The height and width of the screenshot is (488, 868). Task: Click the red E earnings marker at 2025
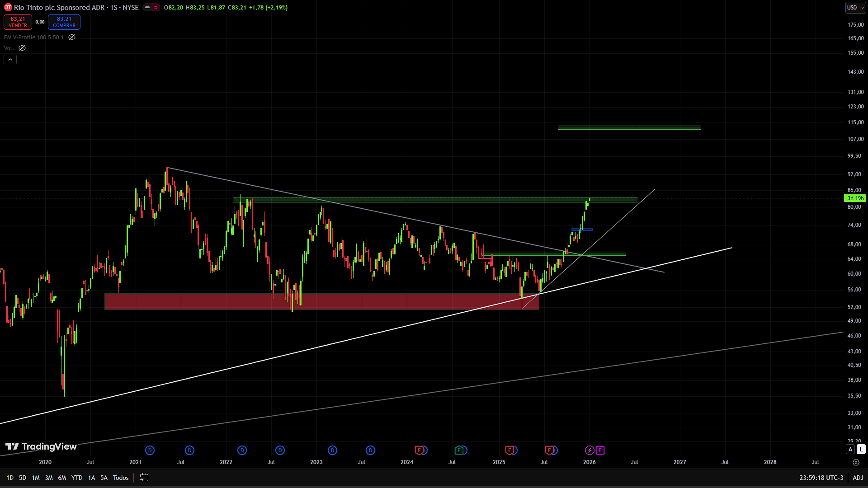pos(510,450)
